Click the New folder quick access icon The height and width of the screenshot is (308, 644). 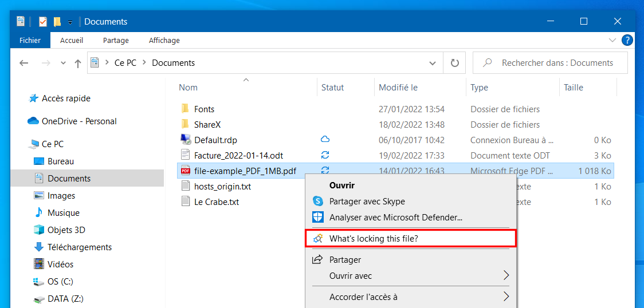[57, 22]
